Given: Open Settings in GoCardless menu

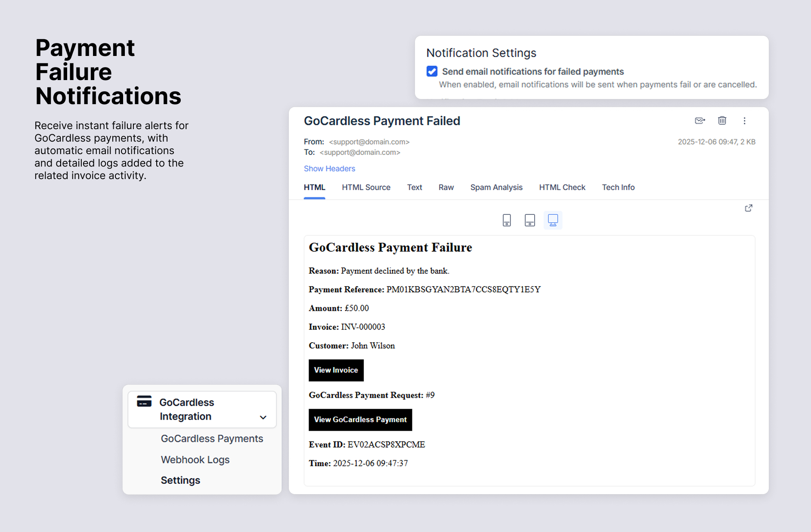Looking at the screenshot, I should coord(180,480).
